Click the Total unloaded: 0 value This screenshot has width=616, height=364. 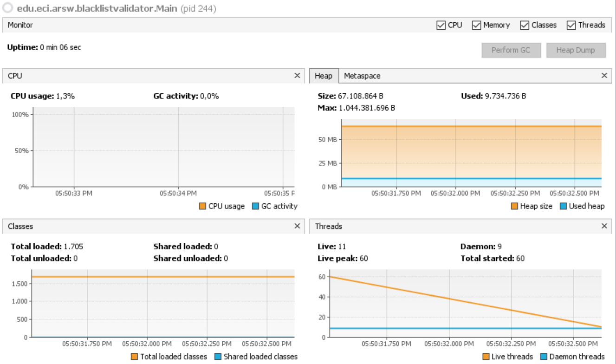pos(44,258)
